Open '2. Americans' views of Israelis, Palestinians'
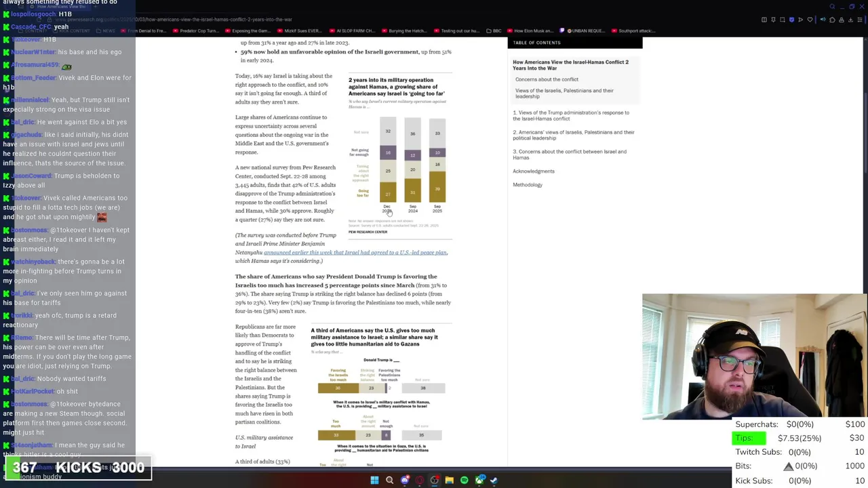This screenshot has width=868, height=488. [x=574, y=135]
